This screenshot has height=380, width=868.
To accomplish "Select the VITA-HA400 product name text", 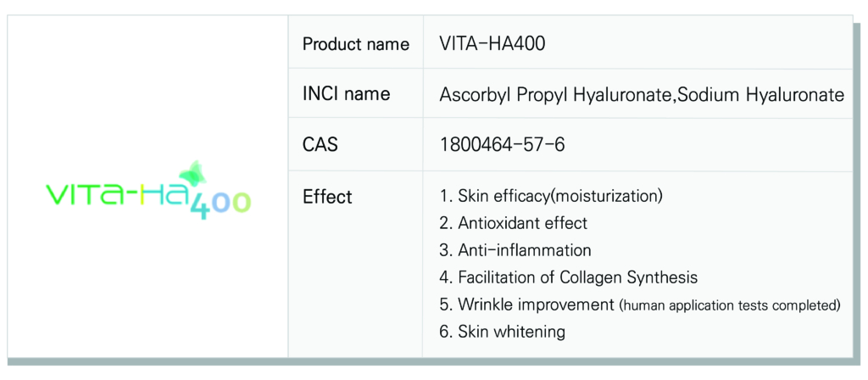I will 492,44.
